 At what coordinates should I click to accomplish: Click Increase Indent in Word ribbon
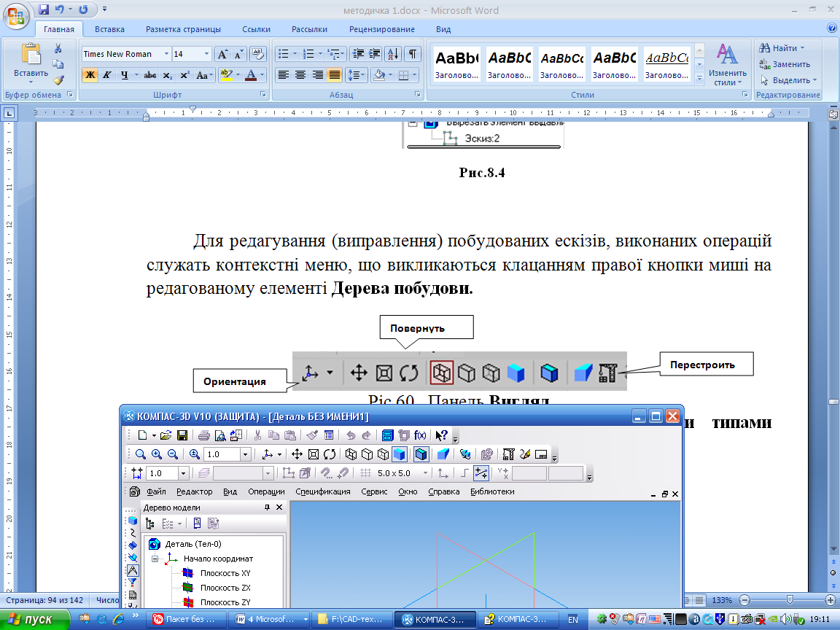coord(375,54)
